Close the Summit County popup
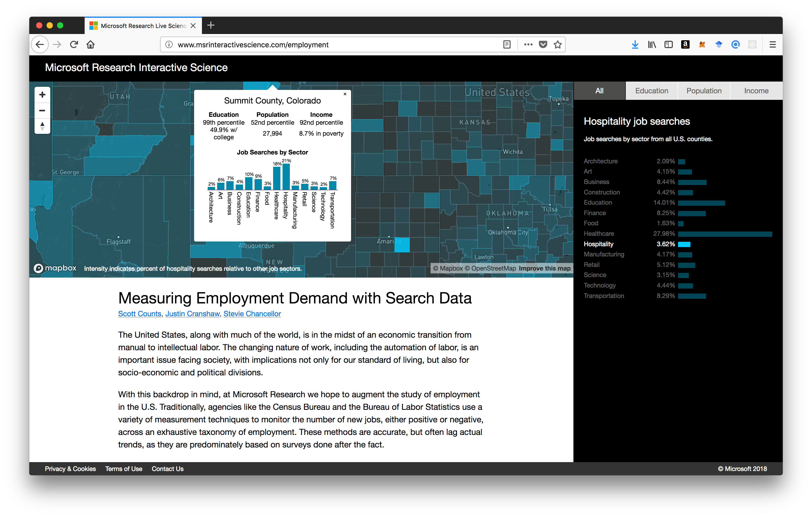This screenshot has width=812, height=517. pyautogui.click(x=345, y=94)
